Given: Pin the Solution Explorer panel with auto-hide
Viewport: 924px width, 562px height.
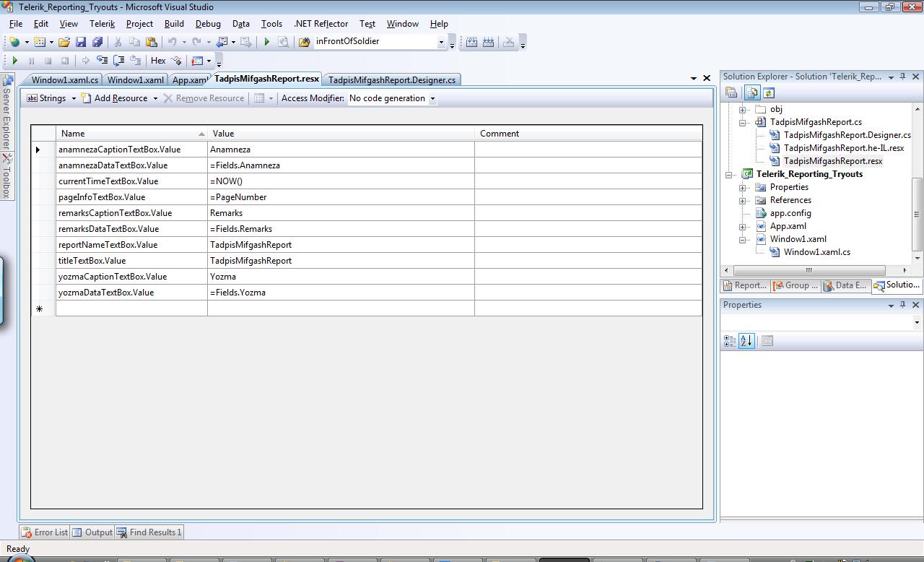Looking at the screenshot, I should (903, 77).
